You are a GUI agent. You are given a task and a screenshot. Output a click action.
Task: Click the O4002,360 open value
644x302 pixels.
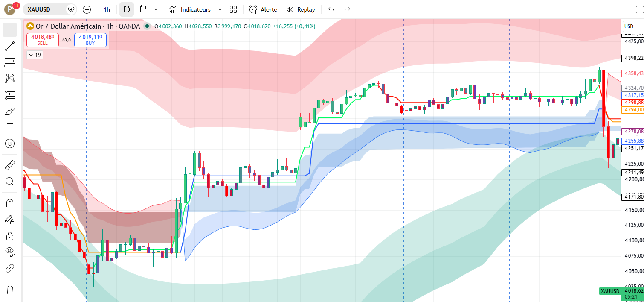click(x=168, y=26)
